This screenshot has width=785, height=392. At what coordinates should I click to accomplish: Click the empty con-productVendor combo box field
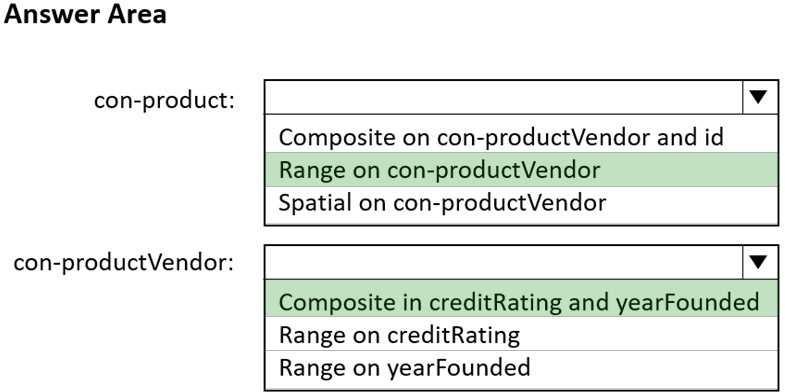point(504,262)
